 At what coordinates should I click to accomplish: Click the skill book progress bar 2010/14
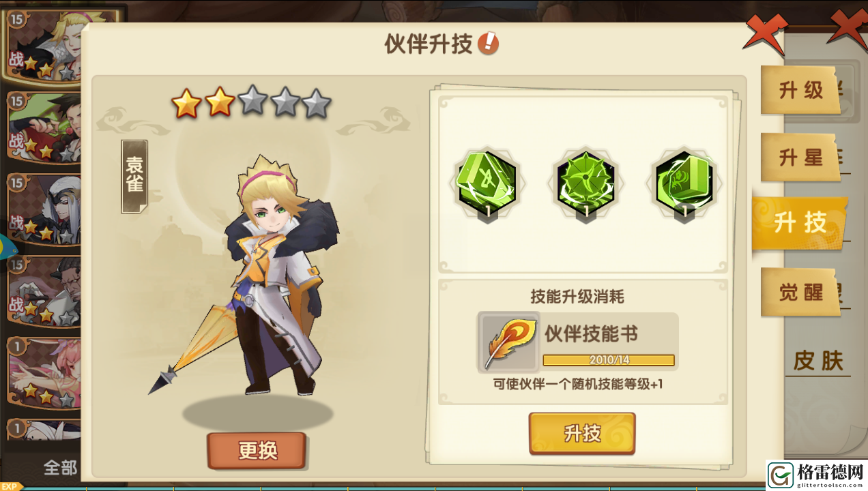click(609, 359)
